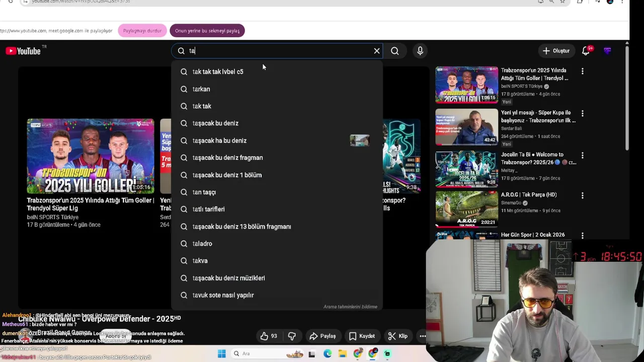Open Task View on the taskbar

point(311,354)
